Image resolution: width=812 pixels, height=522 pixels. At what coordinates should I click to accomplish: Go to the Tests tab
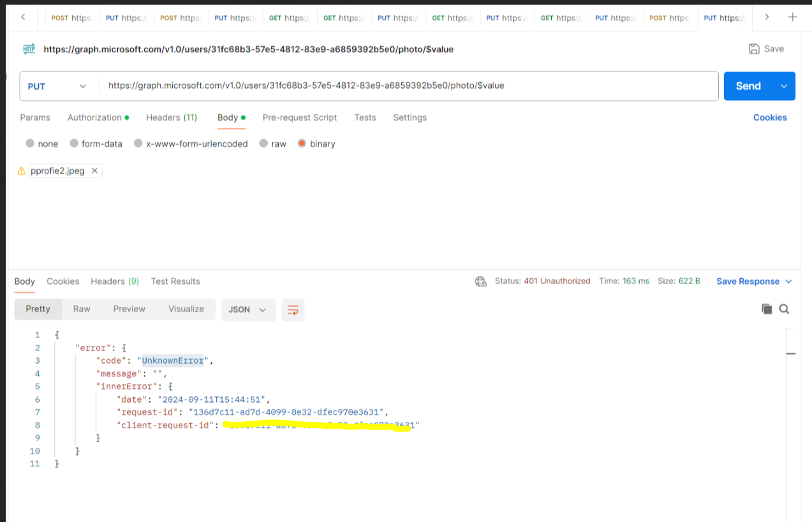[365, 117]
